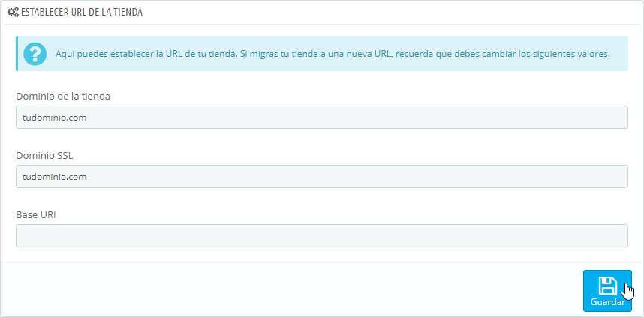Click the "Dominio SSL" label
This screenshot has width=644, height=317.
click(x=44, y=155)
